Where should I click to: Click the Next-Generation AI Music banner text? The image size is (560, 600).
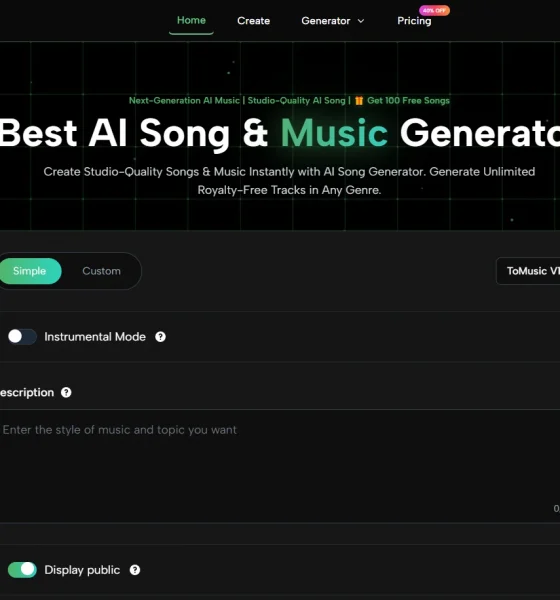[x=184, y=101]
